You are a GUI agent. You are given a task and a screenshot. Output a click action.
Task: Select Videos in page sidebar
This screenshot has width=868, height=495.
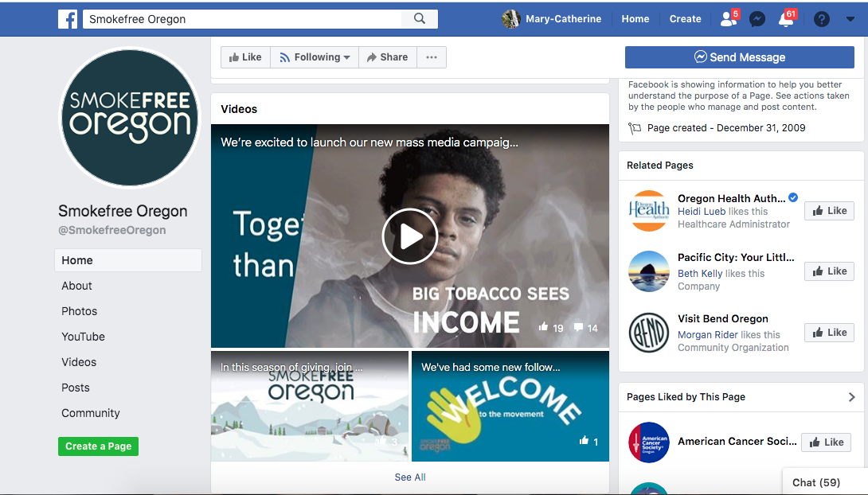79,362
